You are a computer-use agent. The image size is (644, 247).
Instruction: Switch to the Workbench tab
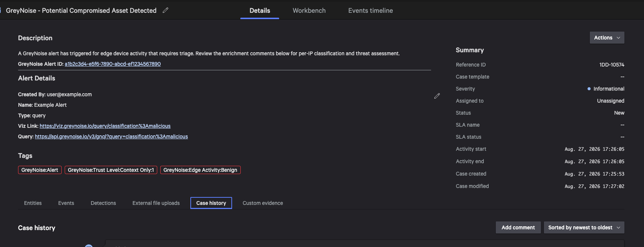[309, 11]
